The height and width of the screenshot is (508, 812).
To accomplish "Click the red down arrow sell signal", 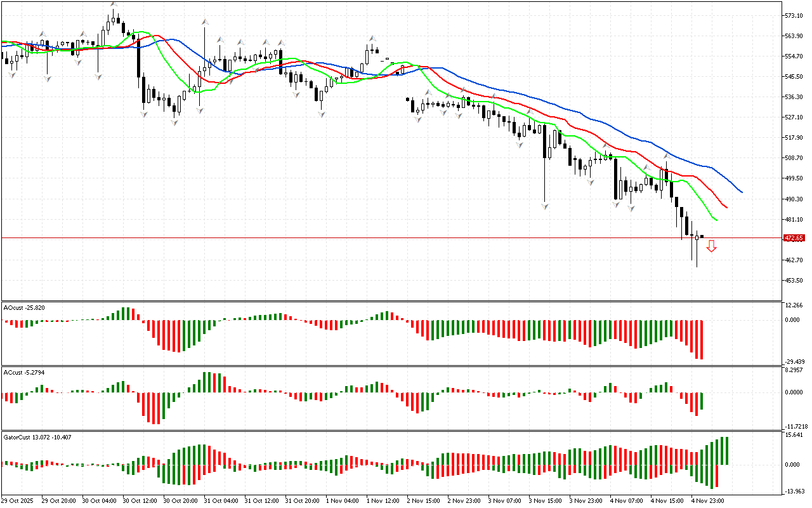I will 712,246.
